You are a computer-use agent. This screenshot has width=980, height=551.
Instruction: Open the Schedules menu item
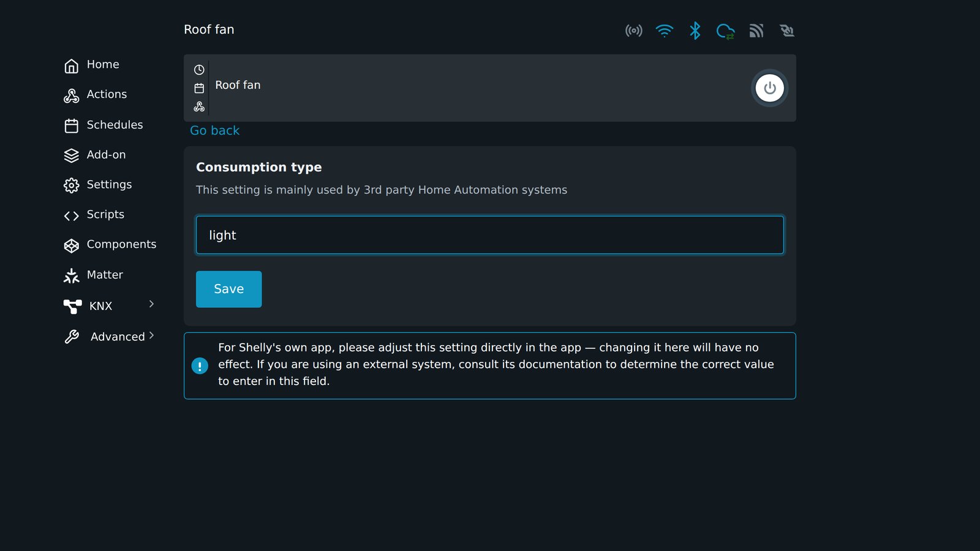115,125
